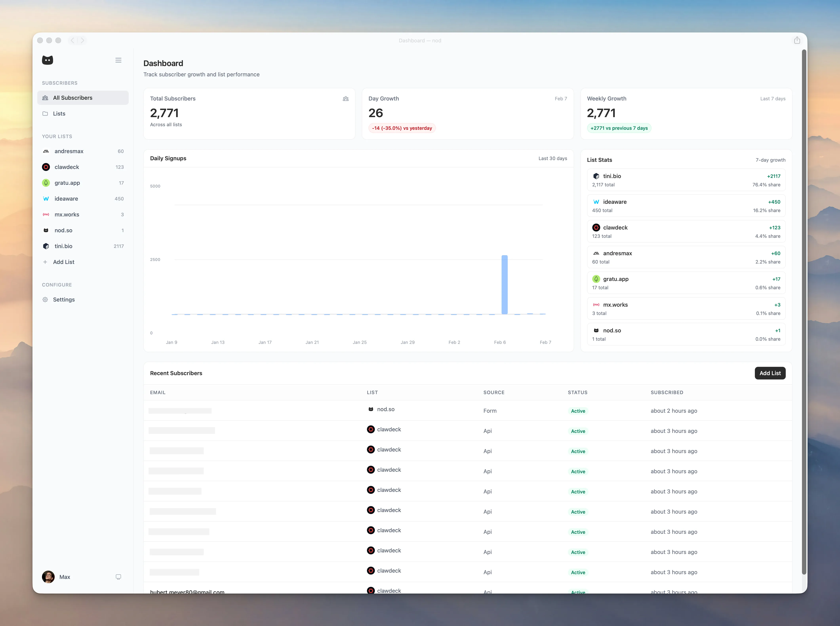The image size is (840, 626).
Task: Click the share icon at the top right
Action: pyautogui.click(x=797, y=40)
